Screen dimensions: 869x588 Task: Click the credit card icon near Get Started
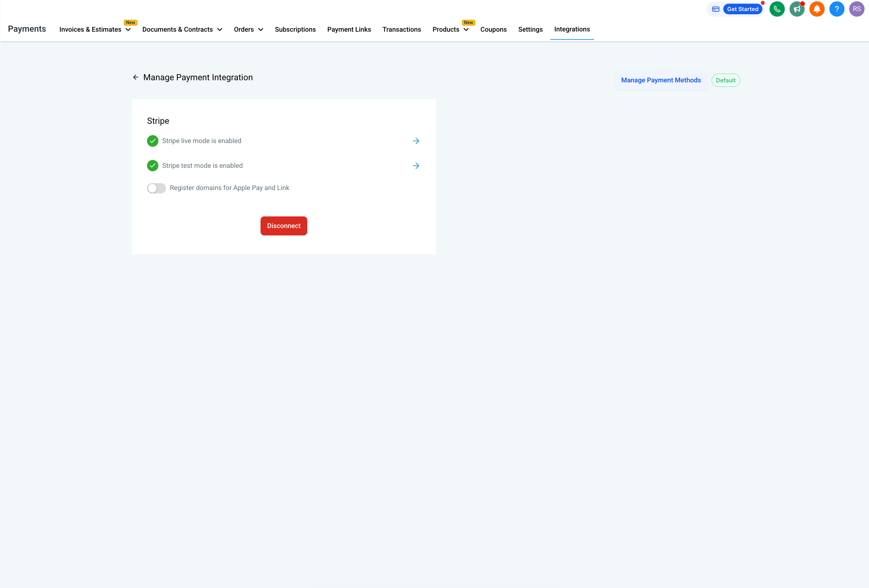click(715, 9)
